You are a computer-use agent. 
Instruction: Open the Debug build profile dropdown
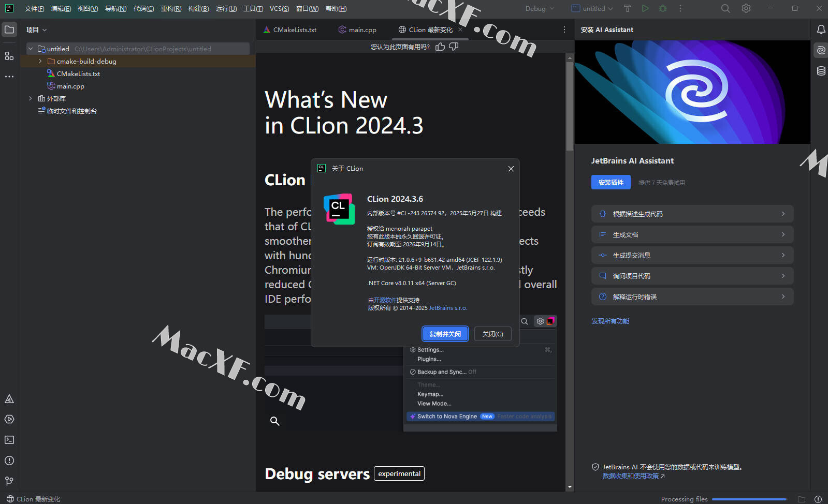(x=540, y=8)
